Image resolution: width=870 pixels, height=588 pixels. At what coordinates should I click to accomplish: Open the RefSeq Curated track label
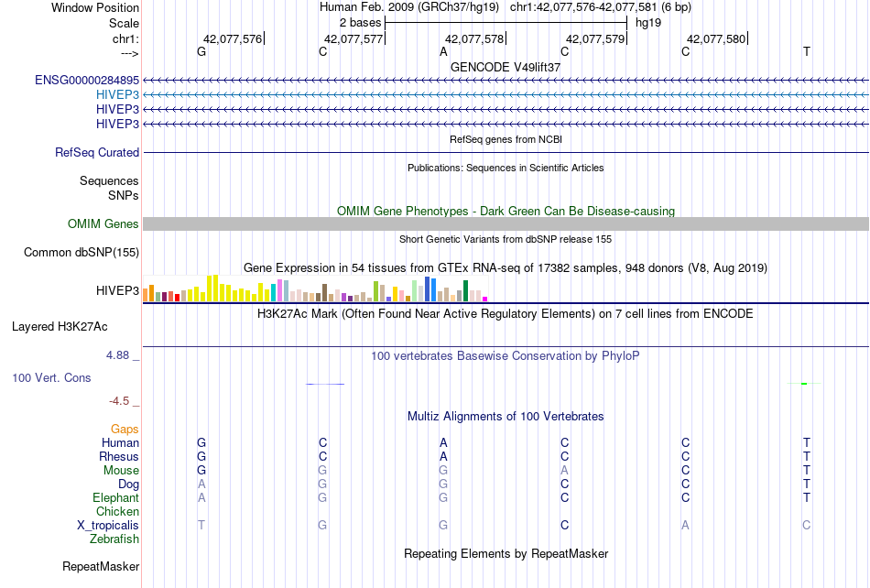click(x=97, y=153)
